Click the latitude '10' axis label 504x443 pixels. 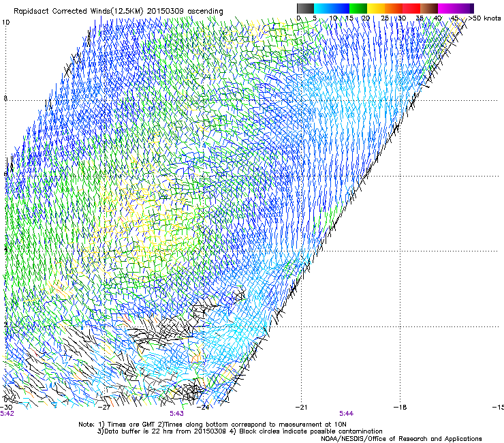(x=5, y=22)
